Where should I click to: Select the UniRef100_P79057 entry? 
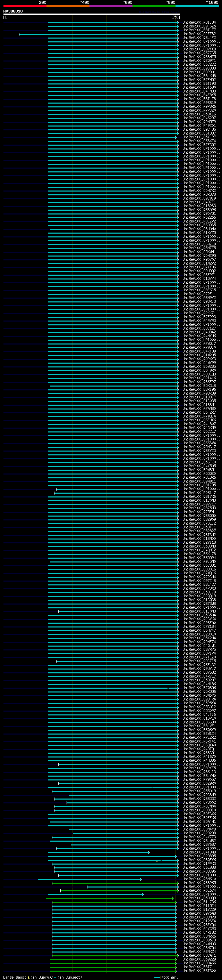199,779
